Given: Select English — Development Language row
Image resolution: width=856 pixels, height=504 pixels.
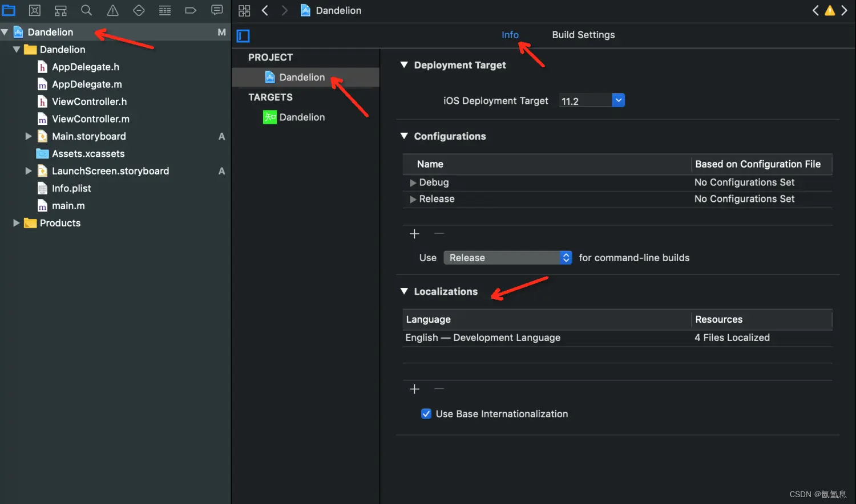Looking at the screenshot, I should [617, 338].
